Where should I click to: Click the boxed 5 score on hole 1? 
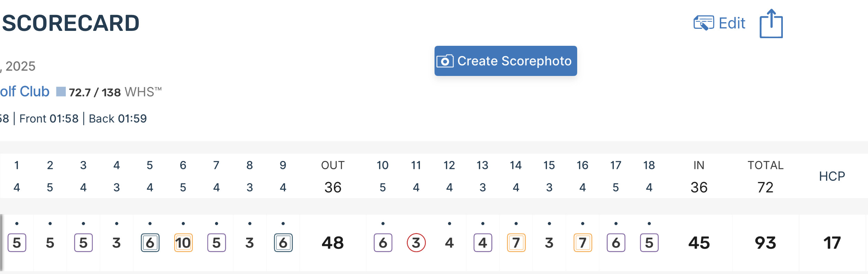point(17,243)
